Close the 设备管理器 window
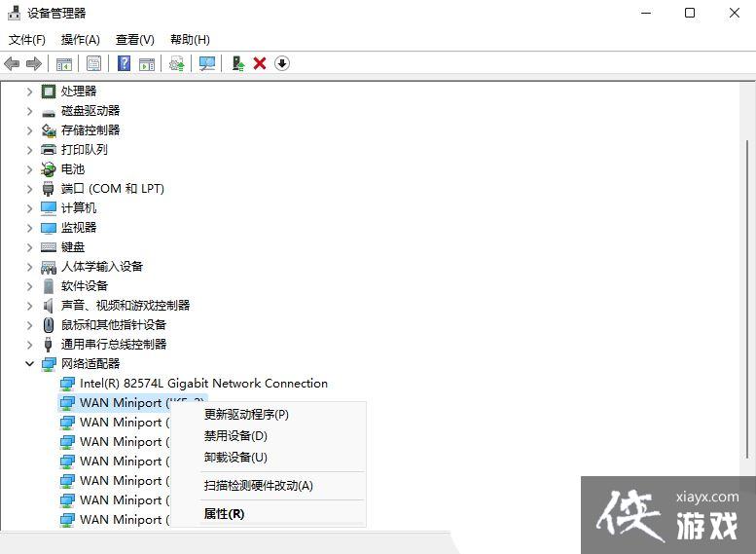 click(735, 13)
